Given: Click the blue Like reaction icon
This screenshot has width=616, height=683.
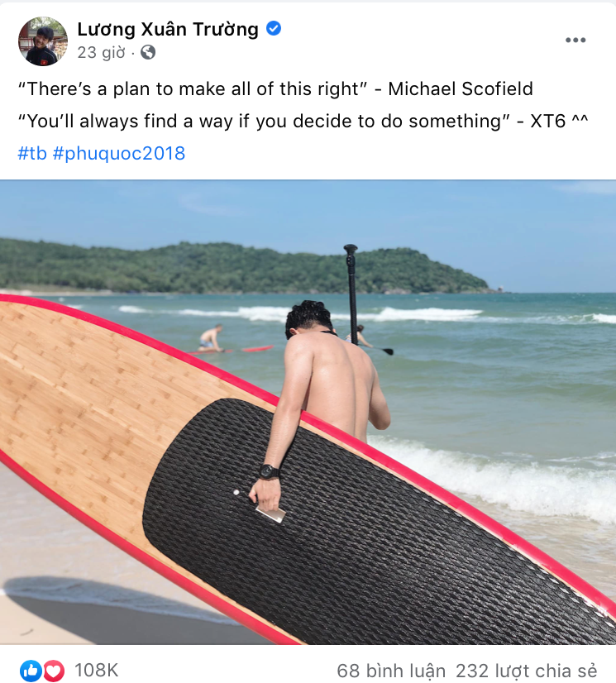Looking at the screenshot, I should [31, 671].
